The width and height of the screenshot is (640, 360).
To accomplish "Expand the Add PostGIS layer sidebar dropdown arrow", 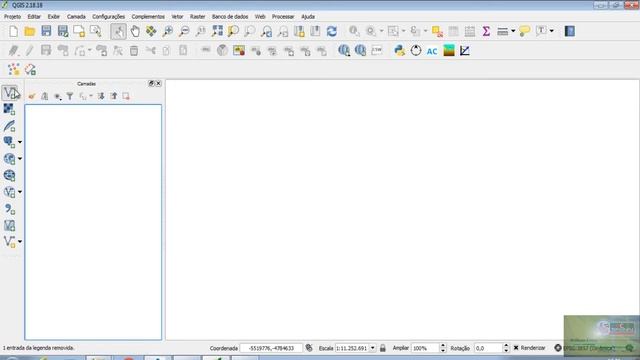I will point(20,142).
